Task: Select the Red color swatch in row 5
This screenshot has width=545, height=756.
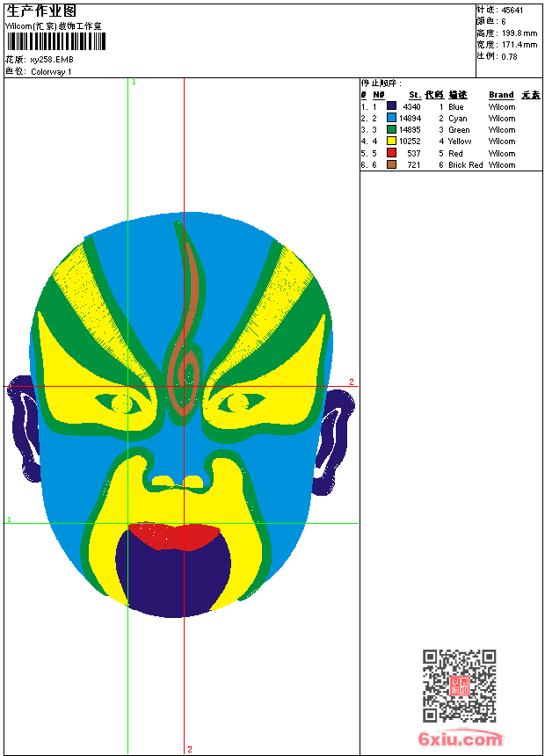Action: click(392, 153)
